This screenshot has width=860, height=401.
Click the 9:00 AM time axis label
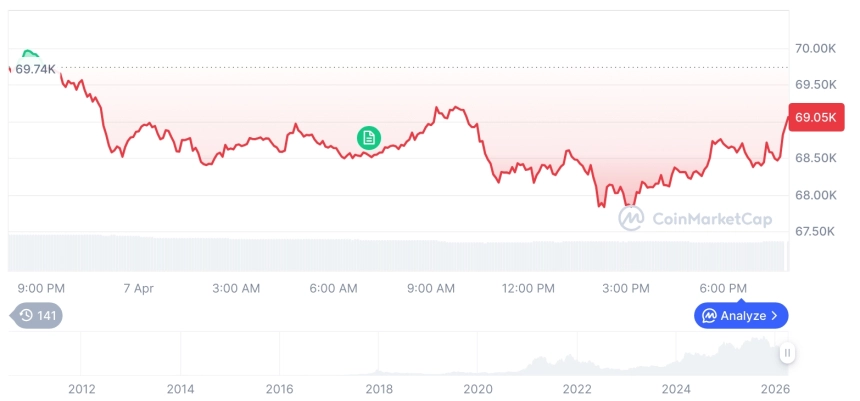[431, 288]
